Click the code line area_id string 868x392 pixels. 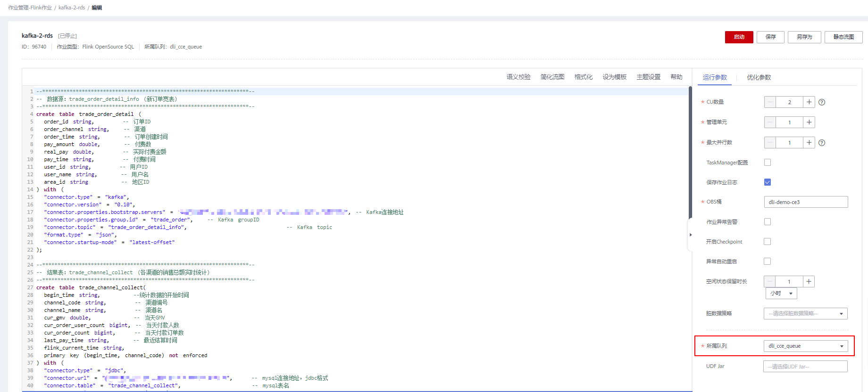tap(66, 182)
